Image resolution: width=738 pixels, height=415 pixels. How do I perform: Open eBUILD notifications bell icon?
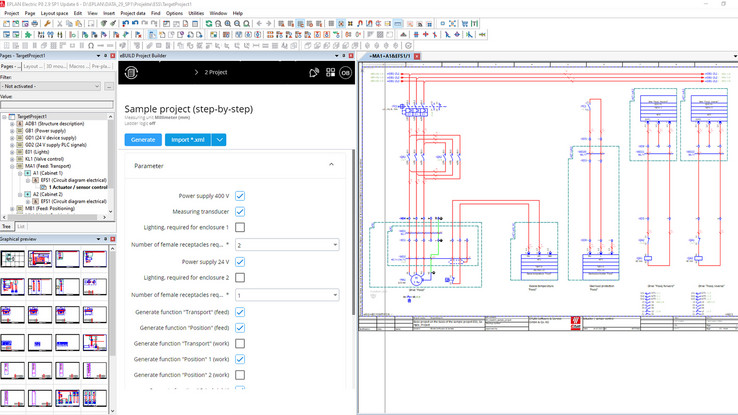coord(314,72)
